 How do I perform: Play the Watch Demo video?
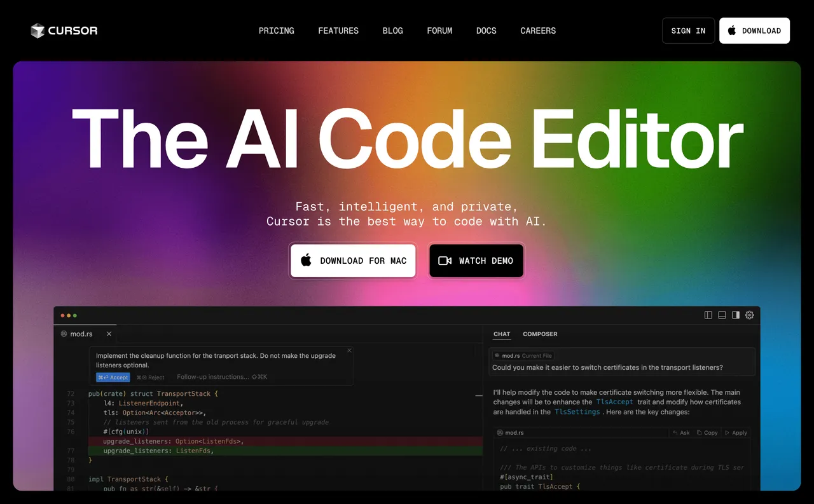(x=476, y=261)
